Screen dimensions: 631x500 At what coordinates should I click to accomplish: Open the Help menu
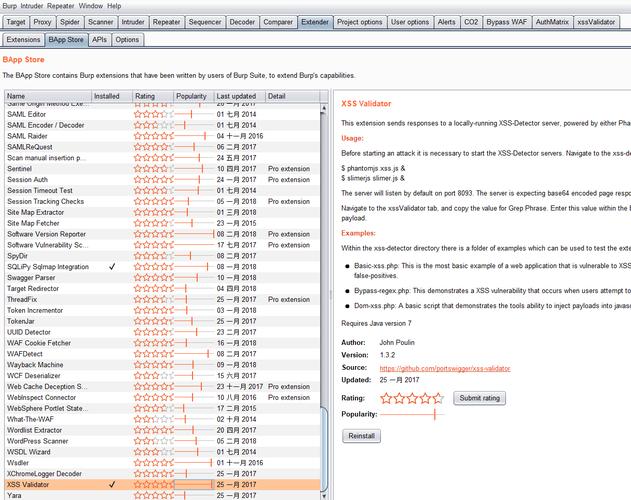114,6
